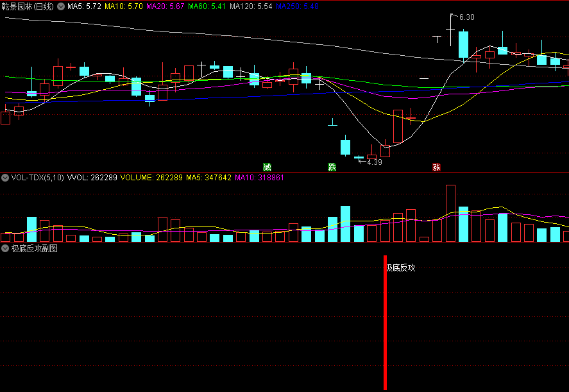This screenshot has width=569, height=392.
Task: Click the red 极底反攻 signal bar
Action: tap(385, 323)
